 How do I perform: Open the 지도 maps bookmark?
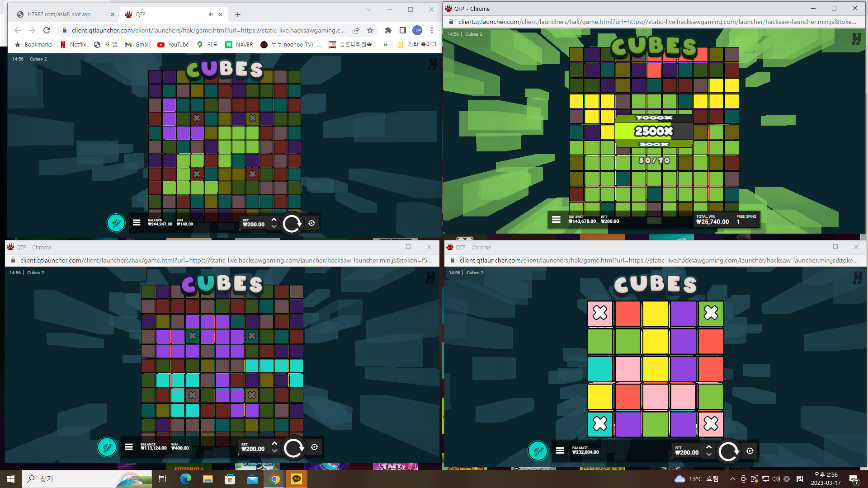[208, 45]
